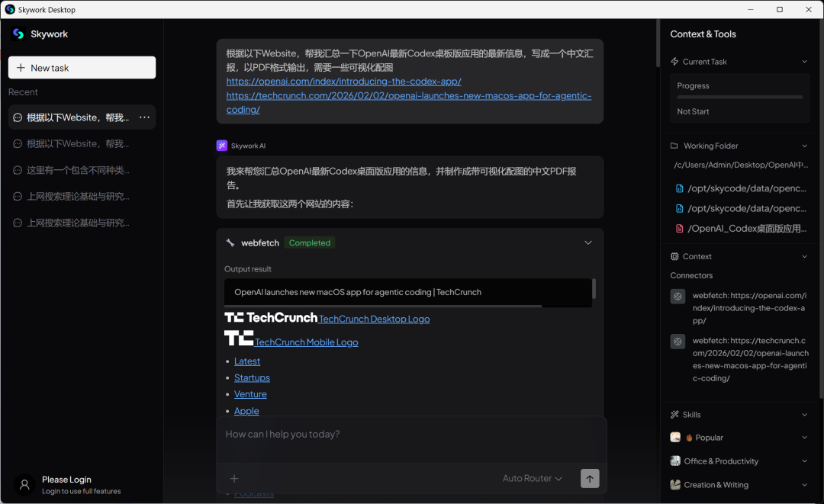Open the Auto Router model dropdown
This screenshot has width=824, height=504.
(532, 478)
